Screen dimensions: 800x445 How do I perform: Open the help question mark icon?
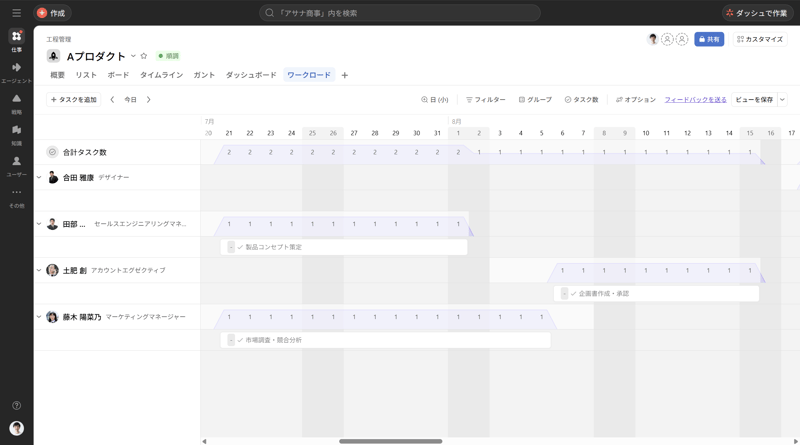tap(16, 405)
